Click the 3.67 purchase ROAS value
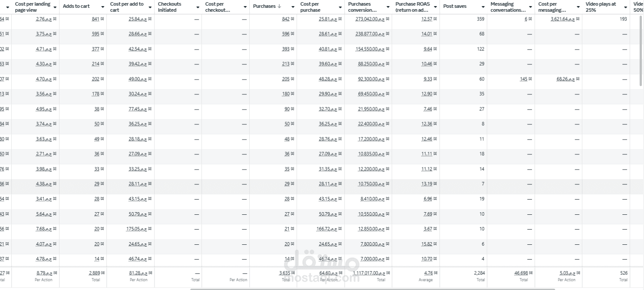The width and height of the screenshot is (644, 290). [428, 229]
